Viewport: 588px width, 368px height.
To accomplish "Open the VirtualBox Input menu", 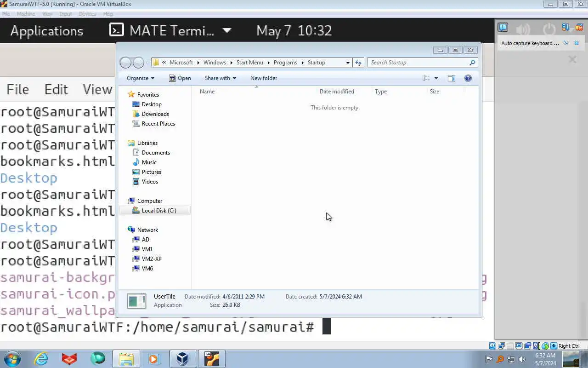I will [66, 14].
